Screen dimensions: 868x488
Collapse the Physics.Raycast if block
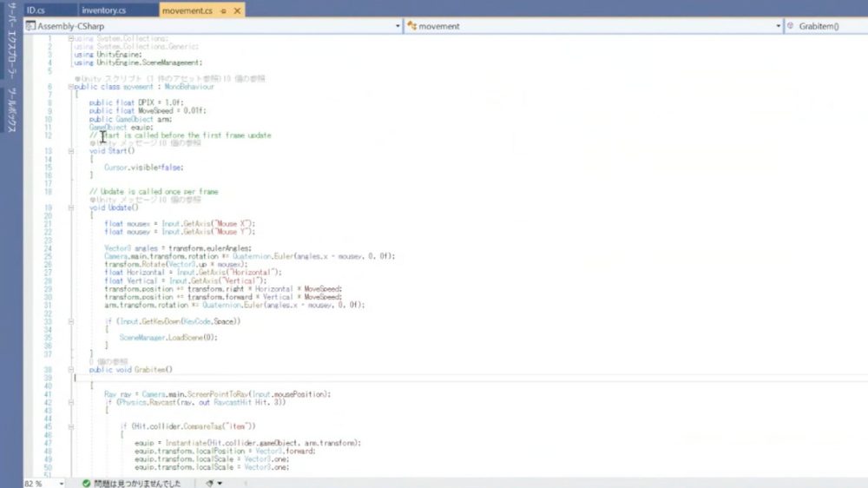click(71, 403)
